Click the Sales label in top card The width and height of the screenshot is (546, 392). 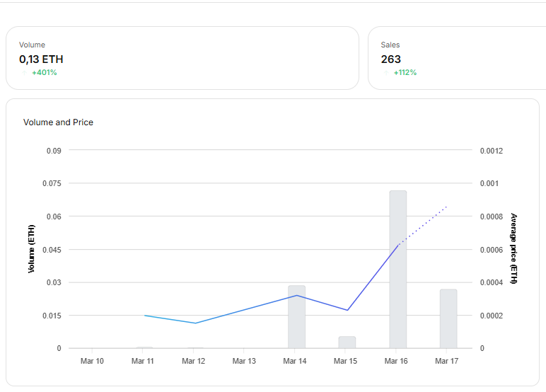(390, 45)
